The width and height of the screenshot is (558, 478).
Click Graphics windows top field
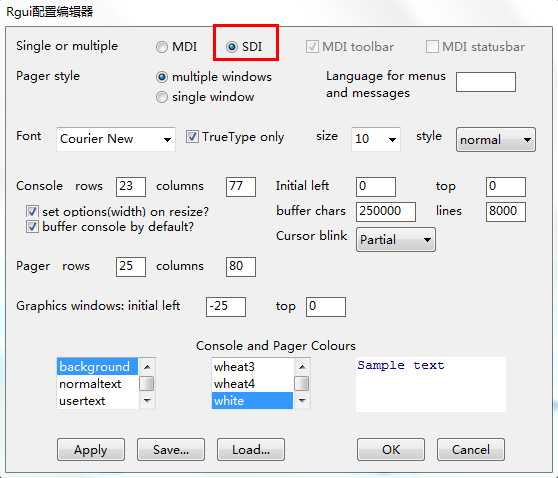point(326,307)
